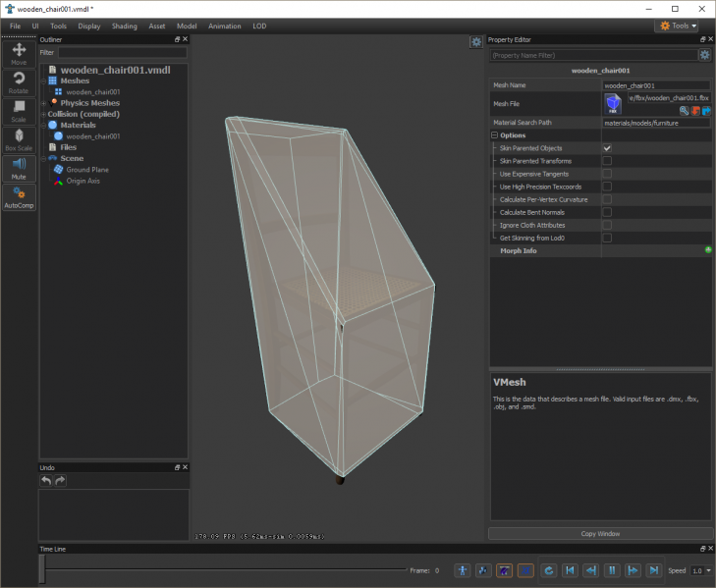The image size is (716, 588).
Task: Collapse the Meshes tree node
Action: [44, 80]
